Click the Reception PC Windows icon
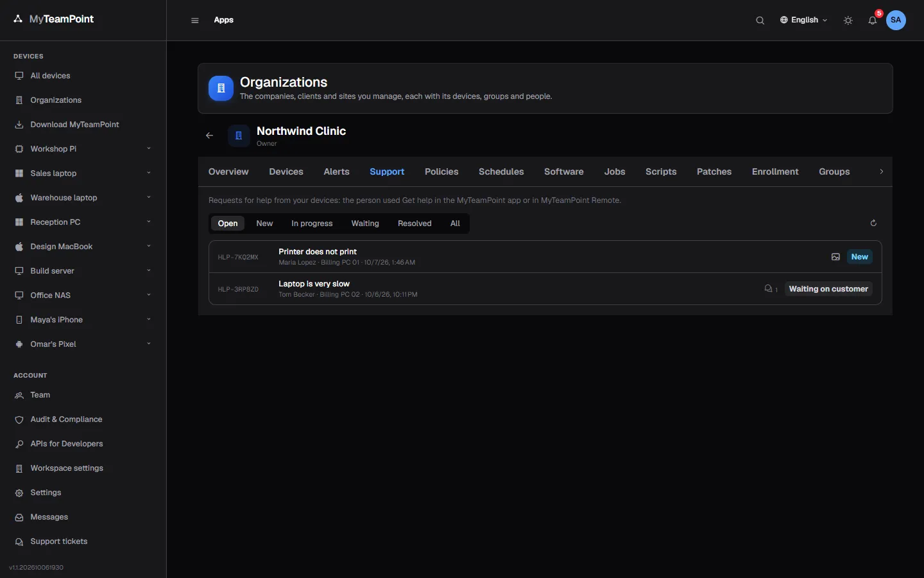 point(19,222)
